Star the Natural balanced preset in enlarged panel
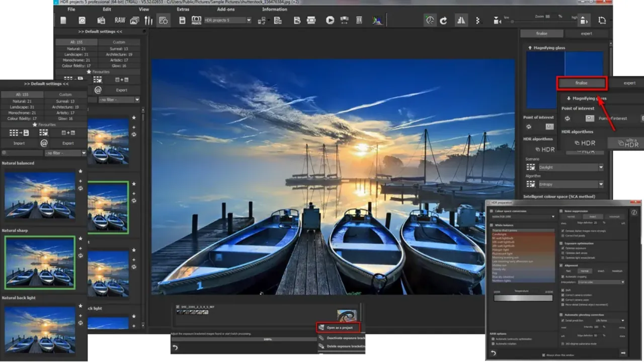The height and width of the screenshot is (362, 644). (x=79, y=171)
